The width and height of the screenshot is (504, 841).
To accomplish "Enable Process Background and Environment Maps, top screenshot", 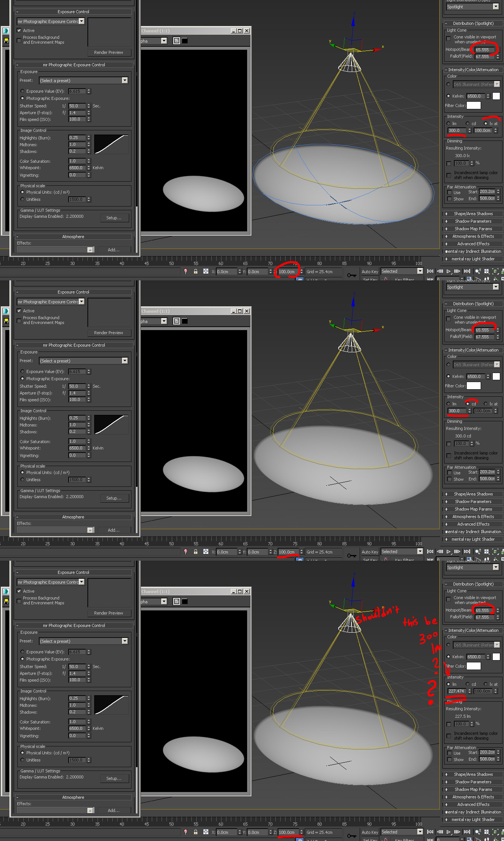I will pyautogui.click(x=19, y=40).
